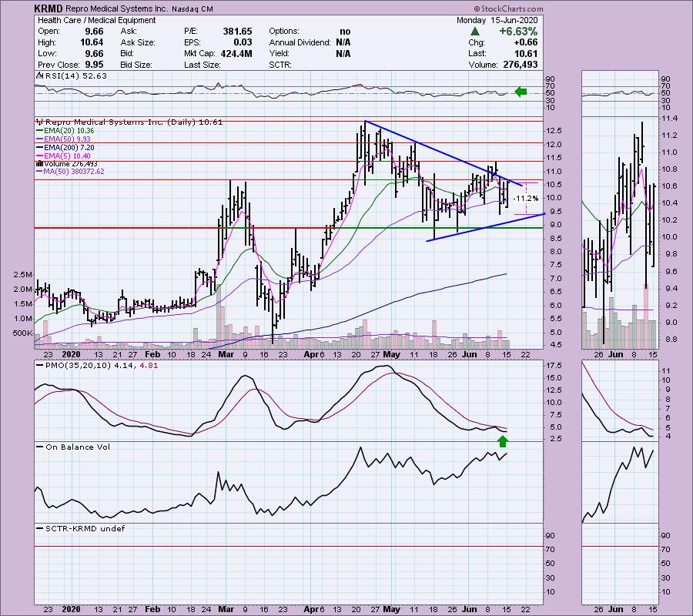Click the EMA(20) 10.36 legend entry
The image size is (693, 616).
(x=69, y=131)
